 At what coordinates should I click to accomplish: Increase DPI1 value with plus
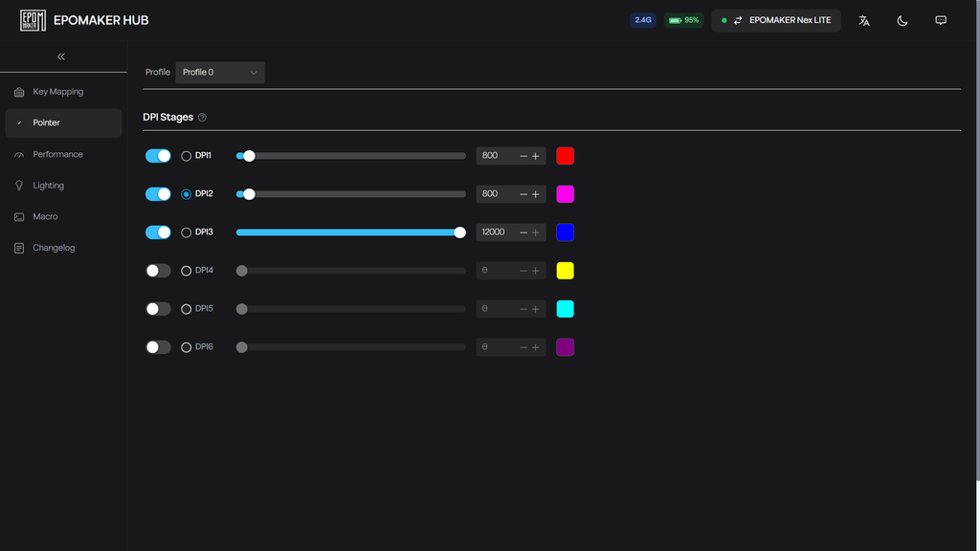536,156
